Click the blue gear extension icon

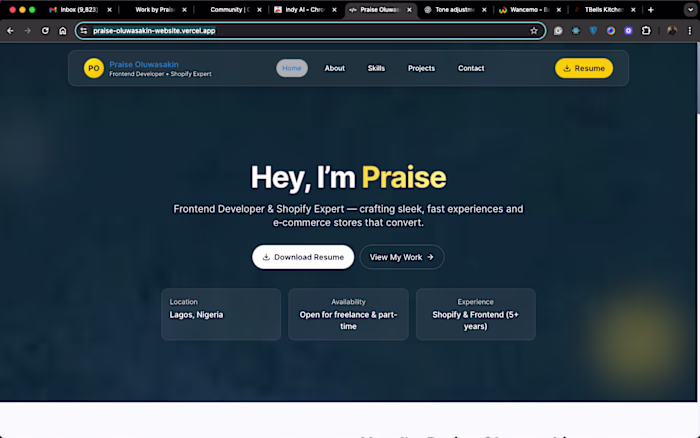pyautogui.click(x=576, y=31)
